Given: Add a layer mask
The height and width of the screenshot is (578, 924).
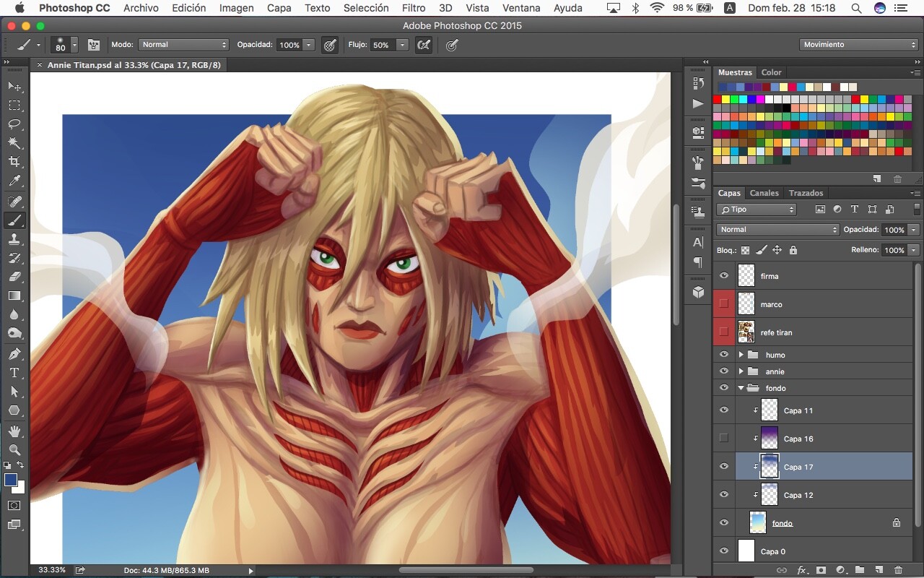Looking at the screenshot, I should 821,570.
